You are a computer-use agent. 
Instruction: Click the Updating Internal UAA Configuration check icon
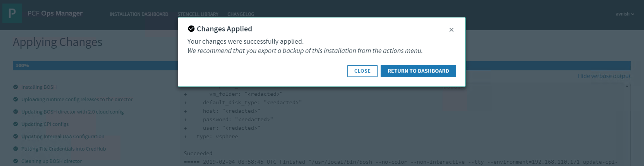pyautogui.click(x=15, y=137)
